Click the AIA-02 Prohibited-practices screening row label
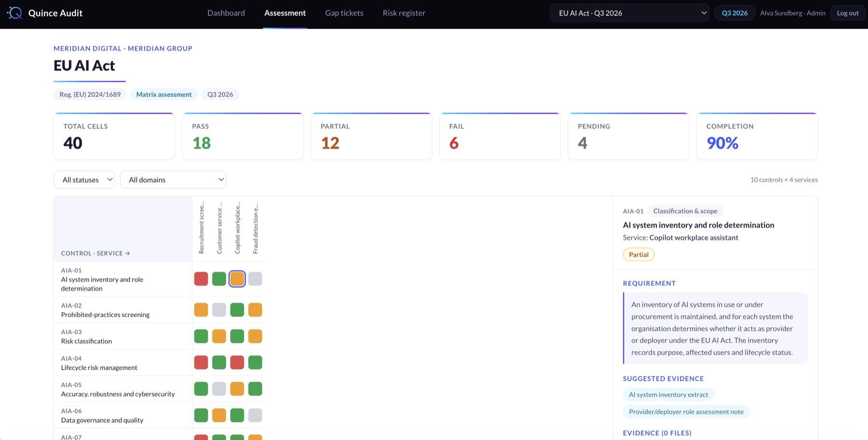 pos(123,310)
